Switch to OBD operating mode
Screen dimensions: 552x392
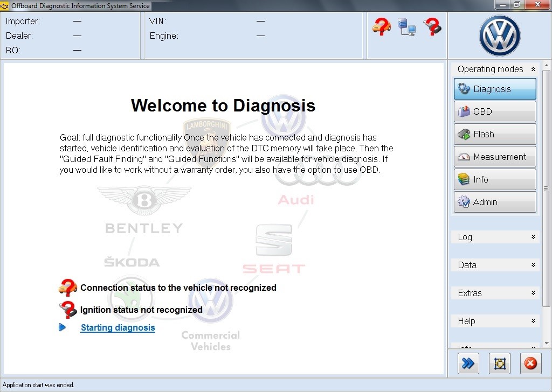point(495,111)
